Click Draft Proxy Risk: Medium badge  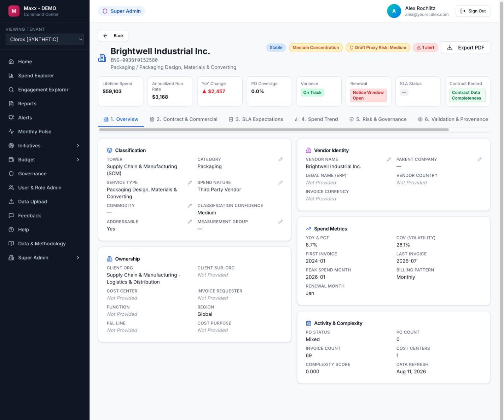tap(378, 48)
